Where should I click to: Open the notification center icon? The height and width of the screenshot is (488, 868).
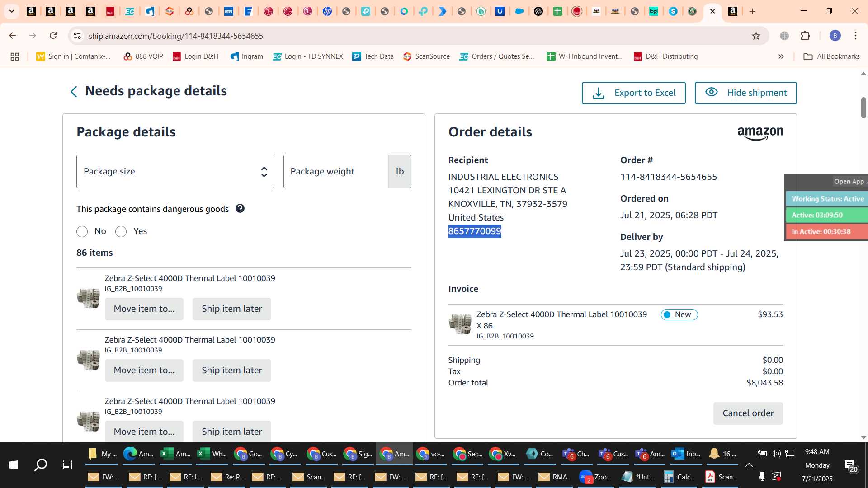pos(850,465)
